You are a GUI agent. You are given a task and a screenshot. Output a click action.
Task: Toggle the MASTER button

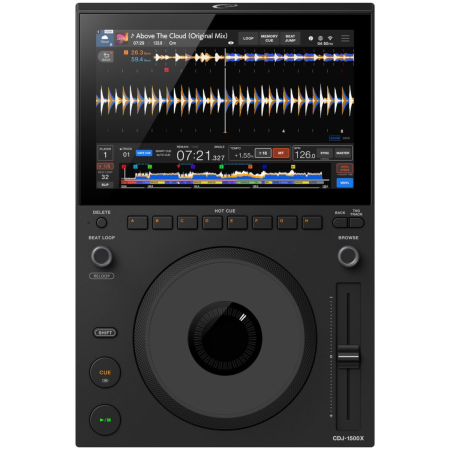point(343,153)
